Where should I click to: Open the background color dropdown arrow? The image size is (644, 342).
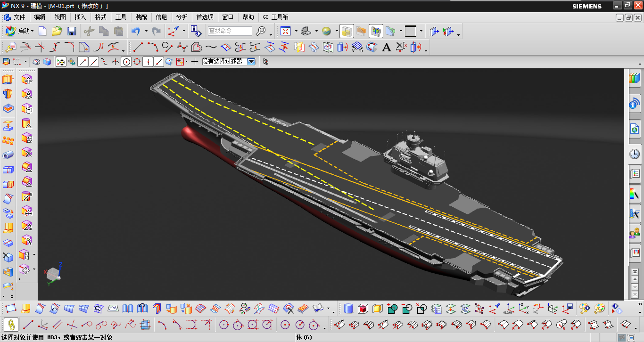coord(421,31)
